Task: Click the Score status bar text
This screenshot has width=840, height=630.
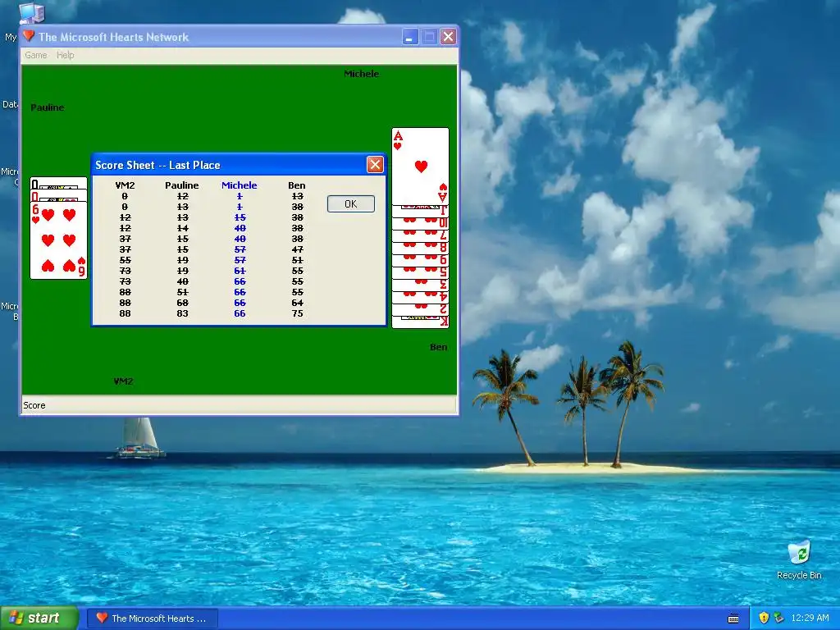Action: pos(34,405)
